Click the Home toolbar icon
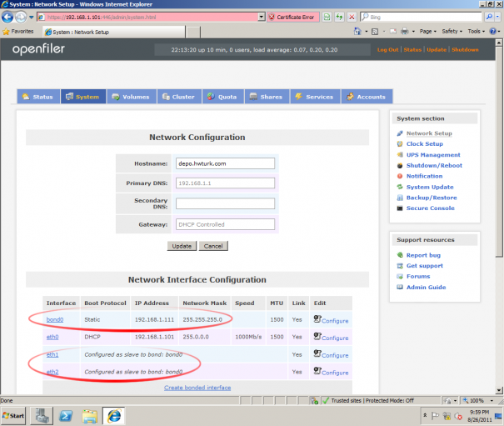 tap(357, 31)
